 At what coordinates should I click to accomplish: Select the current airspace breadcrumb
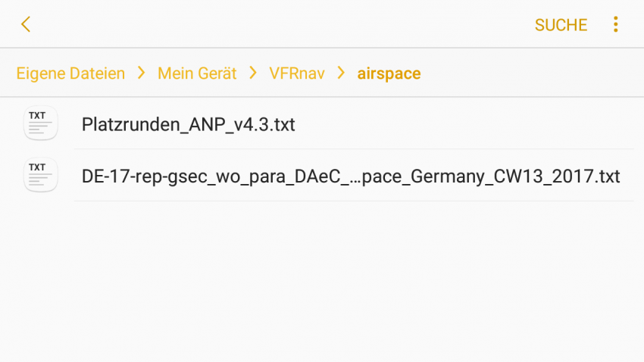tap(389, 74)
